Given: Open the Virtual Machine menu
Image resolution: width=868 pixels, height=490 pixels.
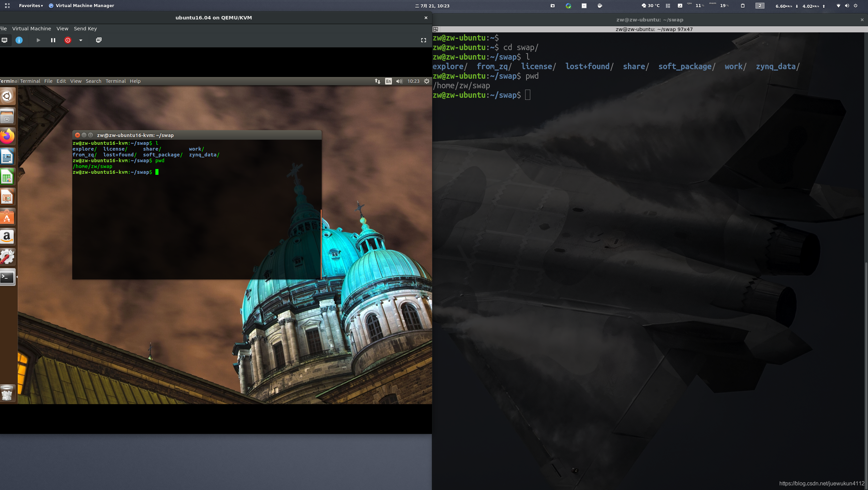Looking at the screenshot, I should 32,29.
